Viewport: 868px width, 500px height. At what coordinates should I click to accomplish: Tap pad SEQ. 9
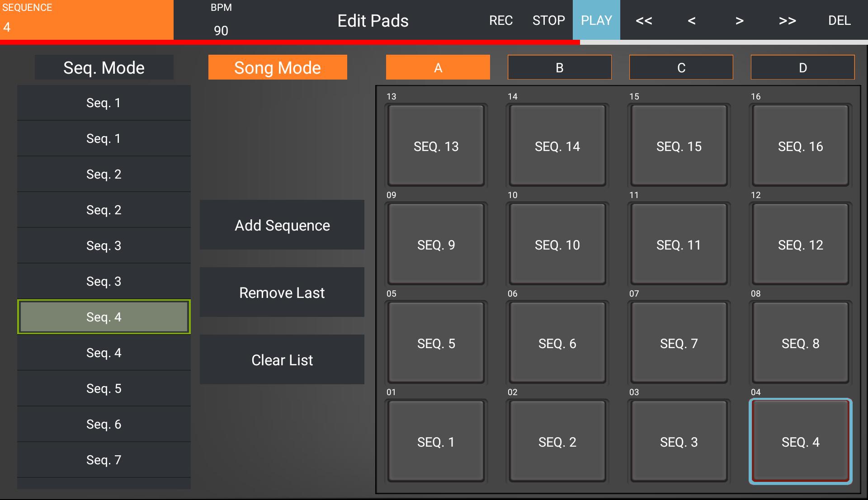pyautogui.click(x=435, y=245)
